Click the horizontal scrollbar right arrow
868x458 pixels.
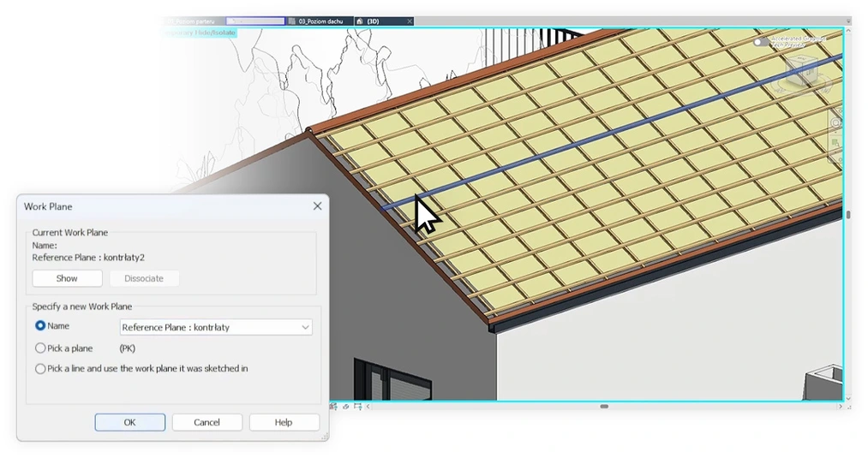click(x=841, y=407)
